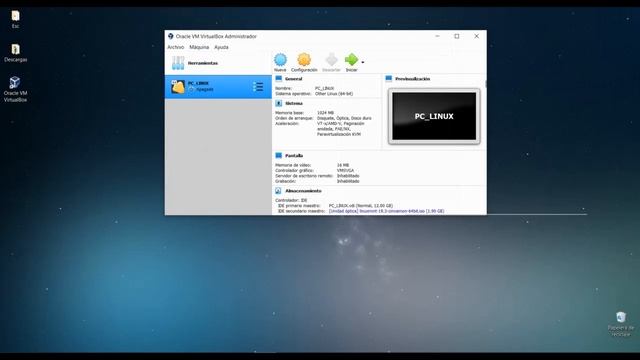Click the Almacenamiento section header
The height and width of the screenshot is (360, 640).
(x=303, y=191)
